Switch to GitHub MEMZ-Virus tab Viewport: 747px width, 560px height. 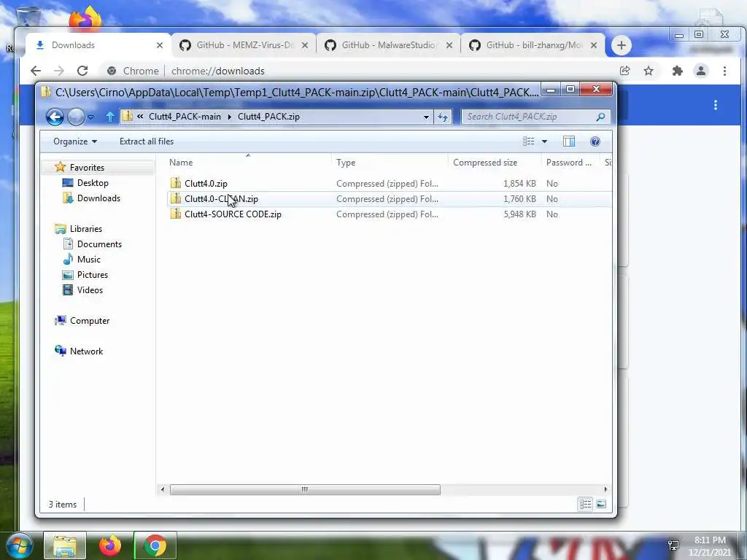click(244, 45)
